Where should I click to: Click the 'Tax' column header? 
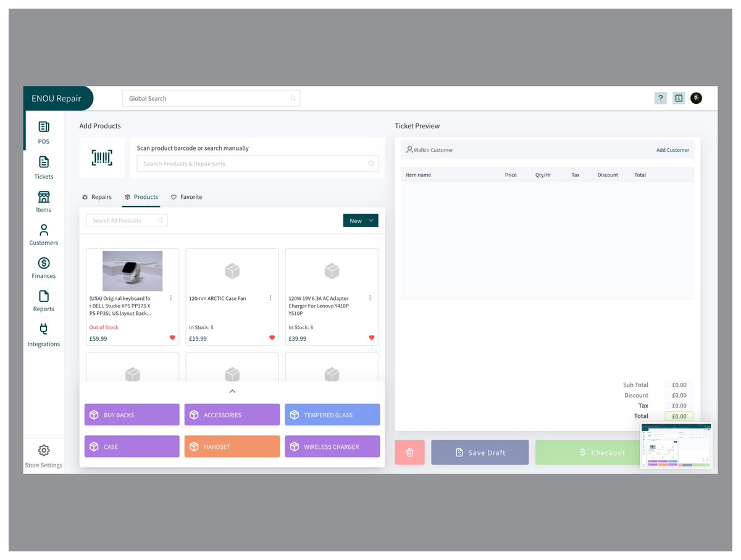click(576, 175)
